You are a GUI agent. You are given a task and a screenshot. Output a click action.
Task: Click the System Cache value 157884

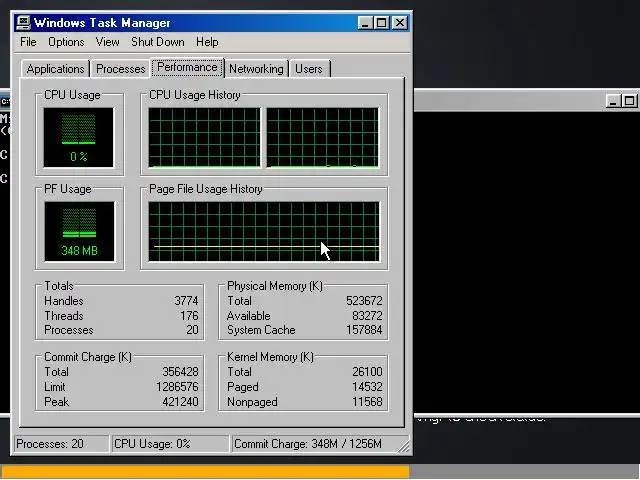point(364,330)
